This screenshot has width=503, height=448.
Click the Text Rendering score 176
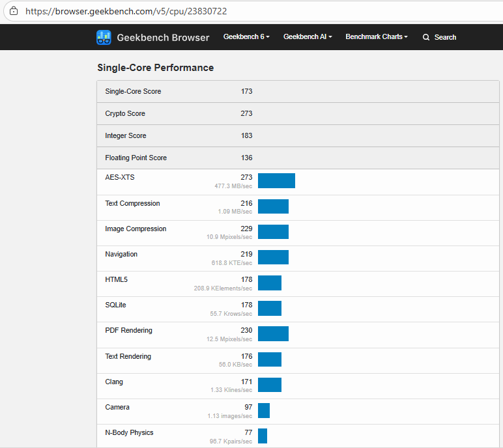pyautogui.click(x=247, y=356)
